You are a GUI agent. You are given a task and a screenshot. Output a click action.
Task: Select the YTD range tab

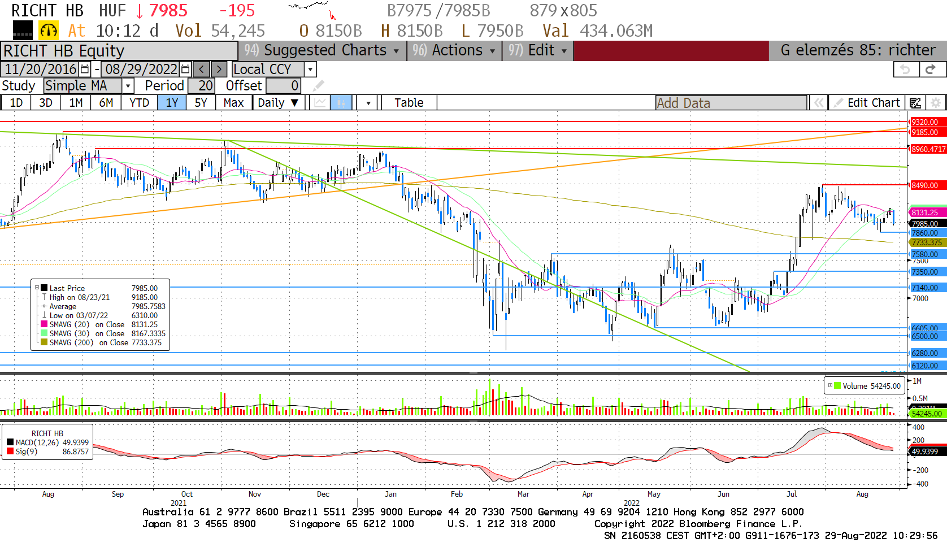coord(139,103)
